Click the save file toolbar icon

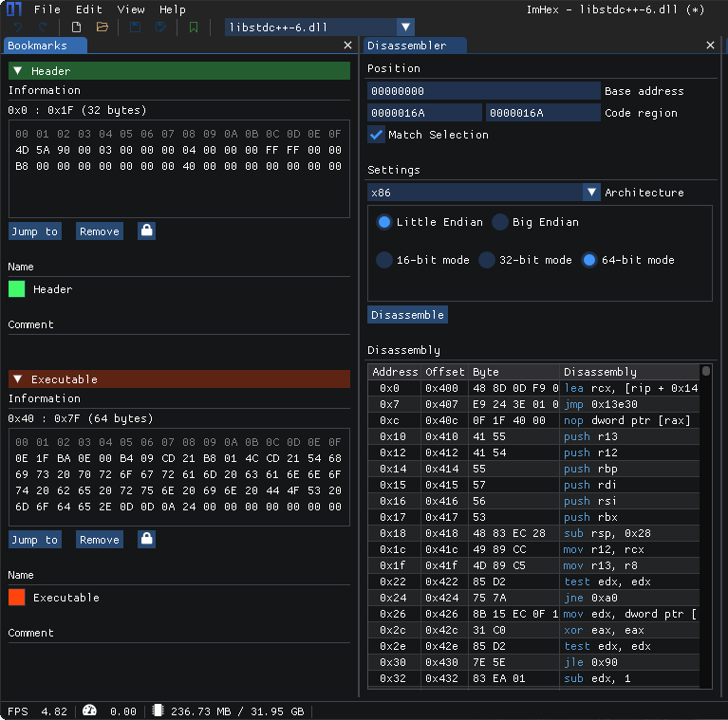(x=136, y=28)
